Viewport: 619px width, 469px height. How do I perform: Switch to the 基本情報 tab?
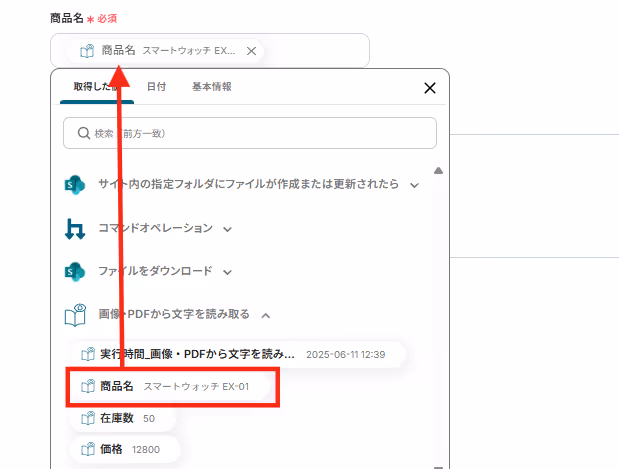tap(212, 86)
